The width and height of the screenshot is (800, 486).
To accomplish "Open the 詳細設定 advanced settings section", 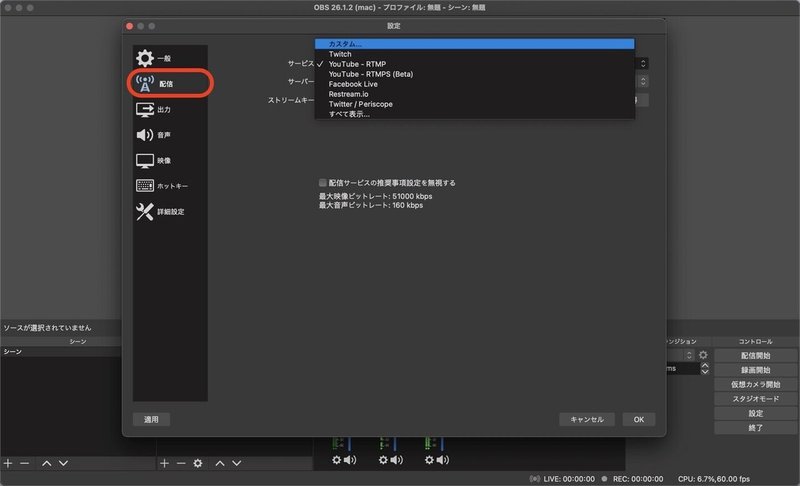I will tap(169, 211).
